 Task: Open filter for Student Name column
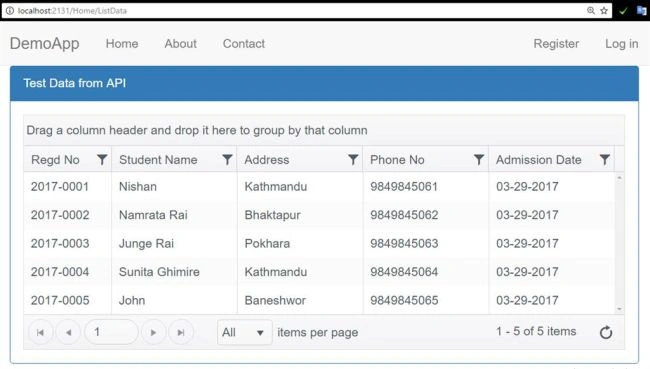tap(227, 160)
